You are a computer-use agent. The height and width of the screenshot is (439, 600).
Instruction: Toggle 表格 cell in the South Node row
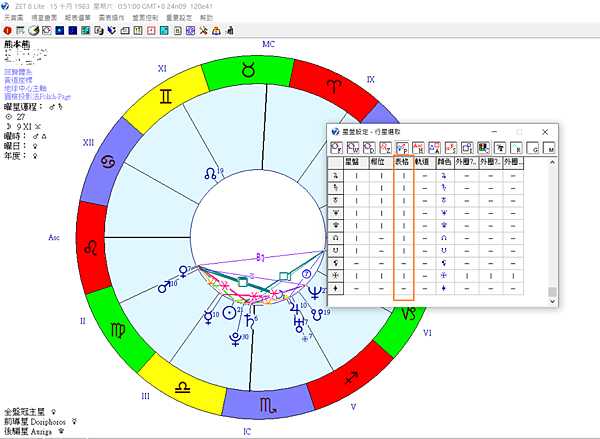tap(404, 251)
